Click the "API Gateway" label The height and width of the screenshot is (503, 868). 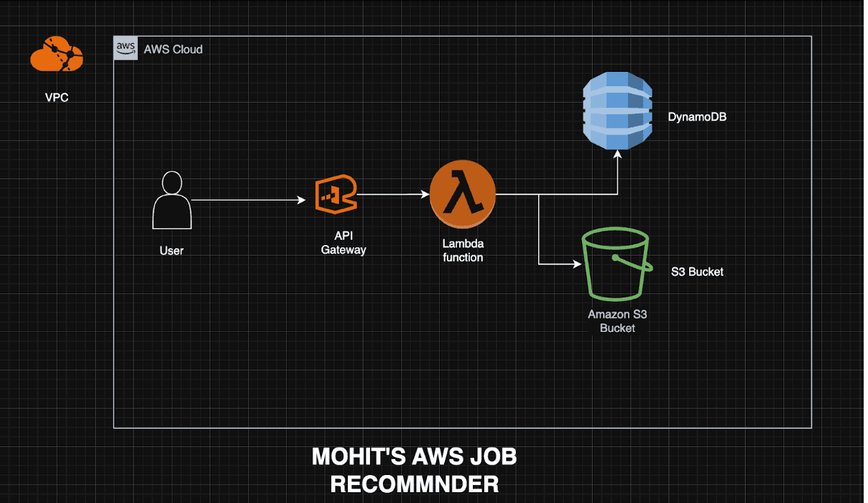343,243
